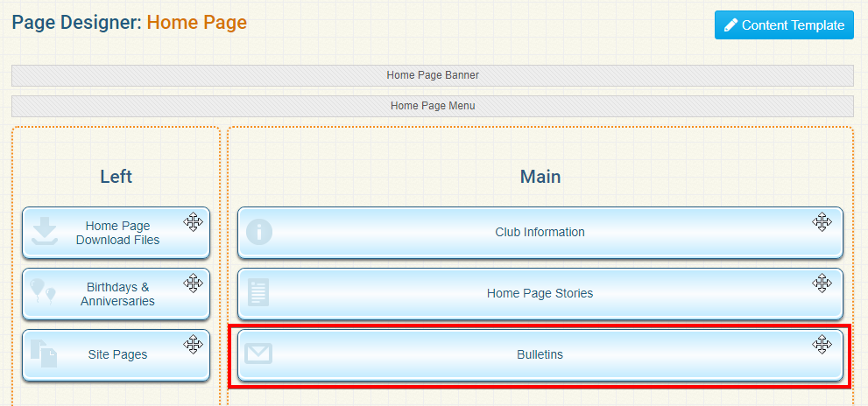The image size is (868, 406).
Task: Select the Club Information widget
Action: (540, 233)
